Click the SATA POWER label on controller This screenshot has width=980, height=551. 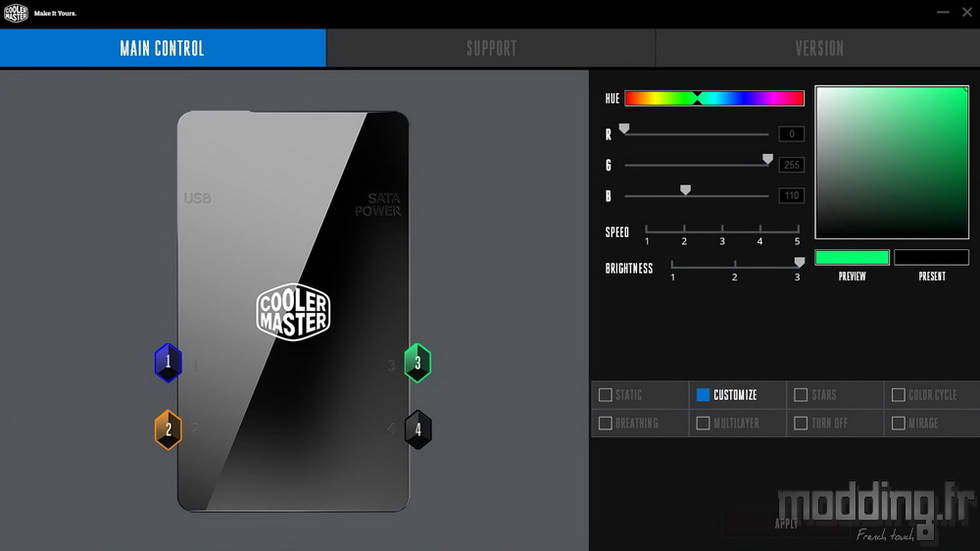tap(378, 205)
